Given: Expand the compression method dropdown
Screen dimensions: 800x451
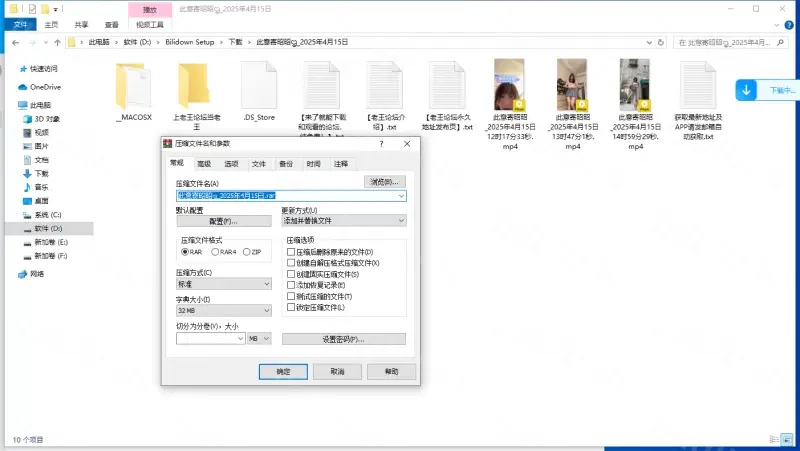Looking at the screenshot, I should coord(223,284).
